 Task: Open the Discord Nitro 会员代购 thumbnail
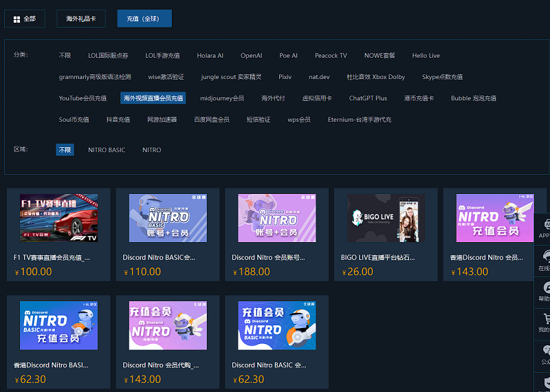pyautogui.click(x=168, y=325)
